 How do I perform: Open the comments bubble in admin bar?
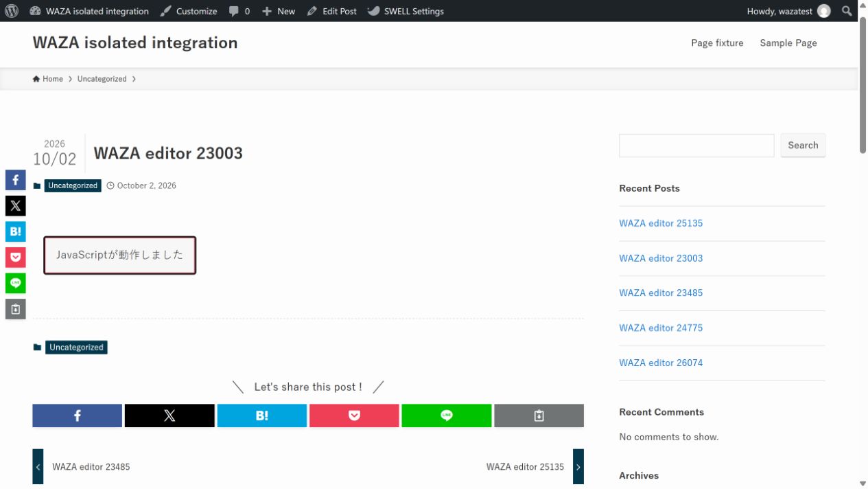[239, 11]
